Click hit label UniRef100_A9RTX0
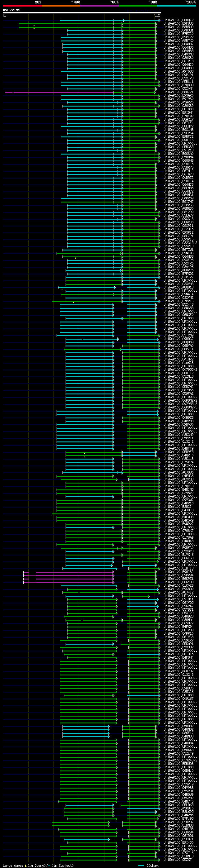Screen dimensions: 199x868 (178, 41)
